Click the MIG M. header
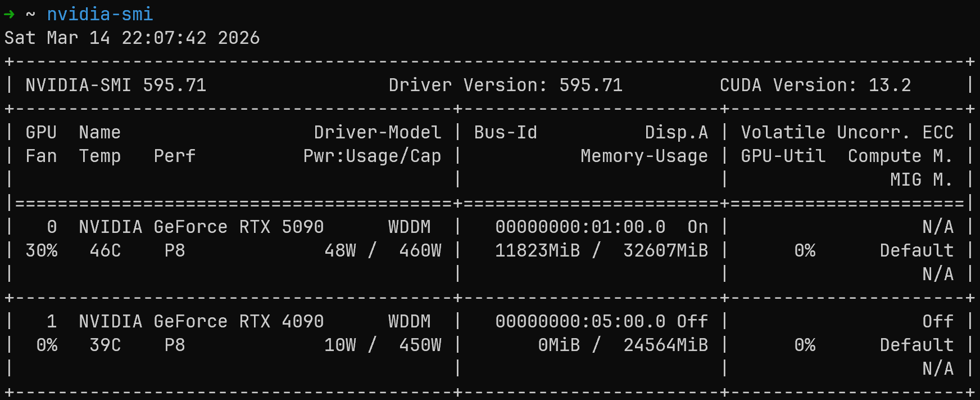980x400 pixels. [922, 179]
